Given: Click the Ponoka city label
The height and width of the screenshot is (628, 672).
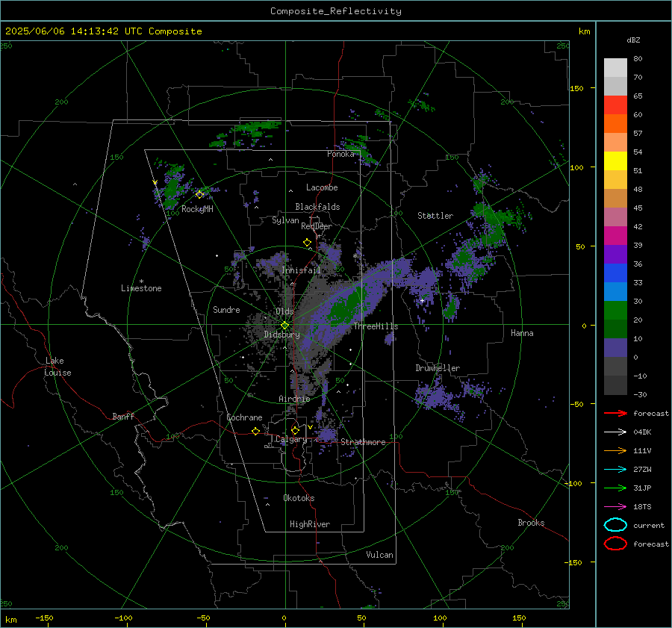Looking at the screenshot, I should pyautogui.click(x=340, y=154).
